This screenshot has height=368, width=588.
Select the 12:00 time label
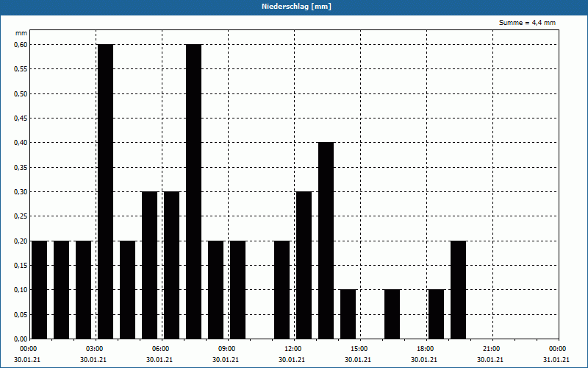pyautogui.click(x=293, y=349)
